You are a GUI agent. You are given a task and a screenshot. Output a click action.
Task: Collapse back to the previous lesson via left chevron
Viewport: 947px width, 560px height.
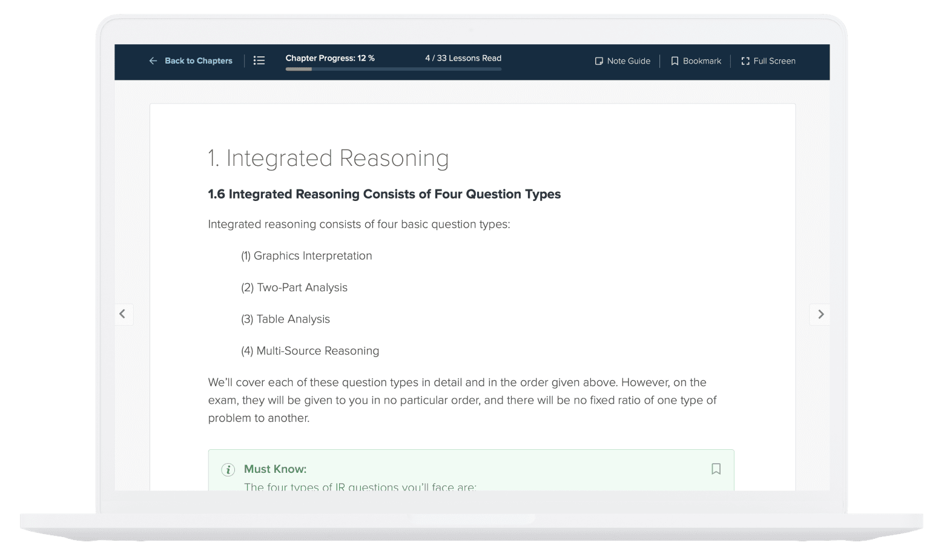click(x=124, y=314)
